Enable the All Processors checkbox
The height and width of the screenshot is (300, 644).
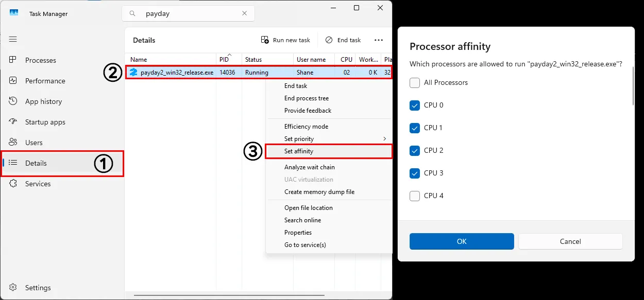click(x=415, y=83)
